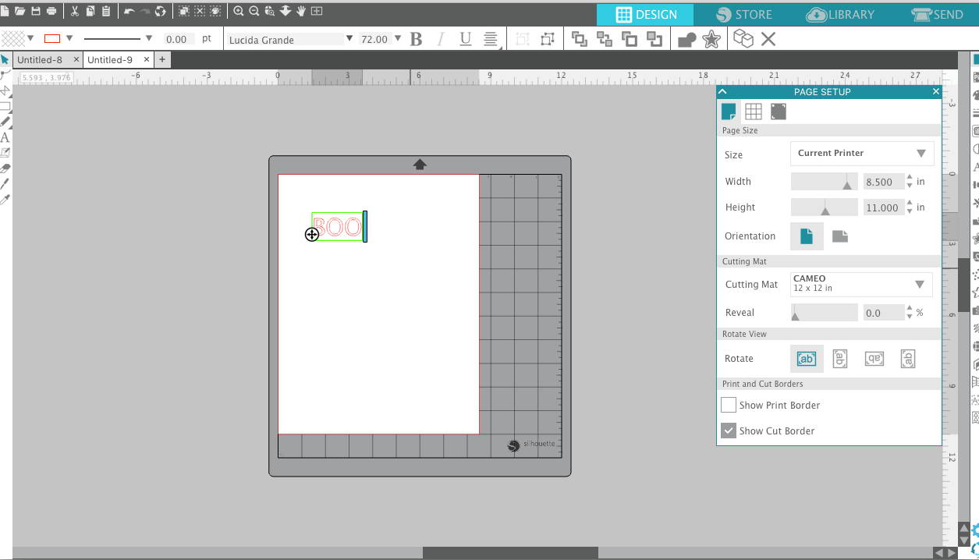Viewport: 979px width, 560px height.
Task: Open the Grid settings tab in Page Setup
Action: point(754,112)
